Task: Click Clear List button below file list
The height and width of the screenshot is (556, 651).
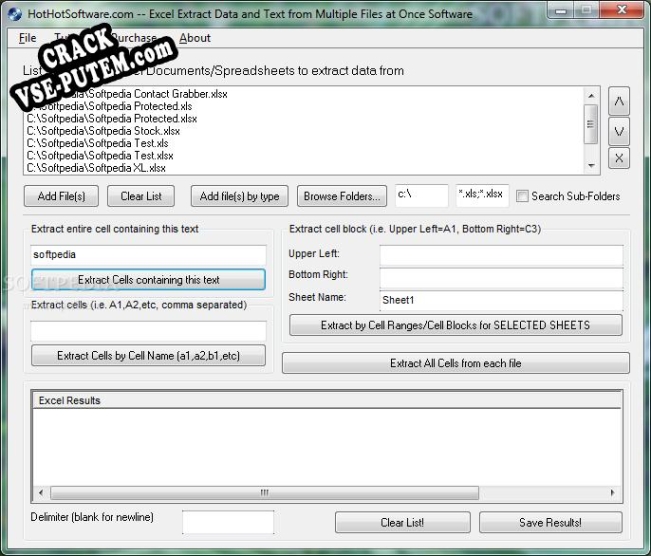Action: click(141, 196)
